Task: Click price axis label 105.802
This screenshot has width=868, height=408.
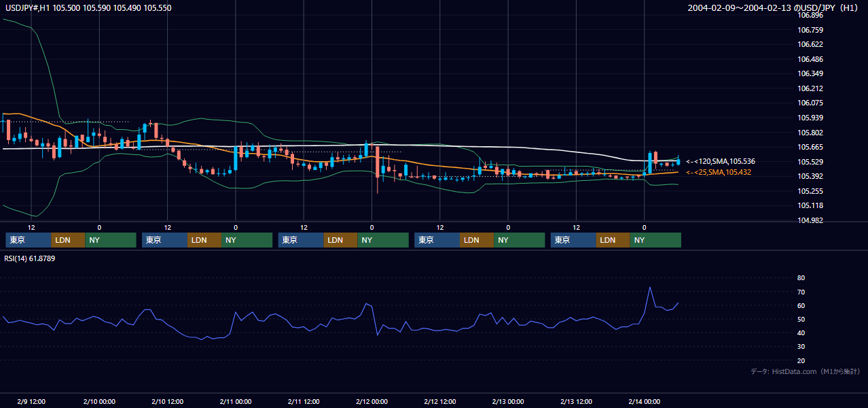Action: pos(810,133)
